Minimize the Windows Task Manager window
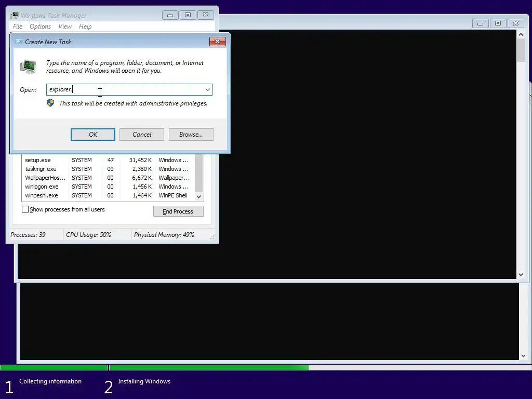Image resolution: width=532 pixels, height=399 pixels. (170, 15)
